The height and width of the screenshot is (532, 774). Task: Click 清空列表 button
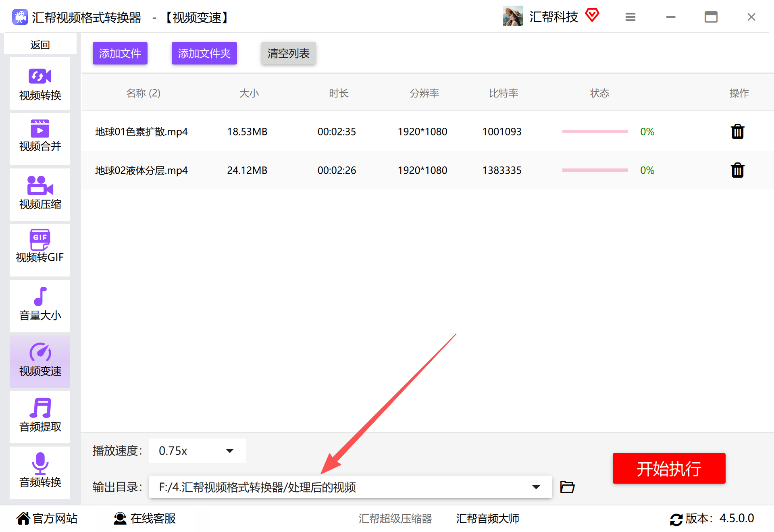pyautogui.click(x=289, y=53)
